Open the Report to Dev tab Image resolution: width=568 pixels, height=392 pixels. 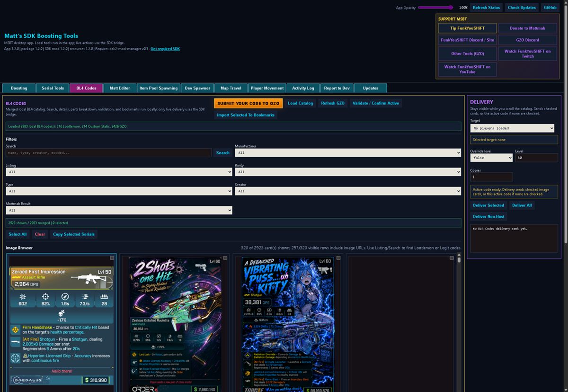coord(337,88)
